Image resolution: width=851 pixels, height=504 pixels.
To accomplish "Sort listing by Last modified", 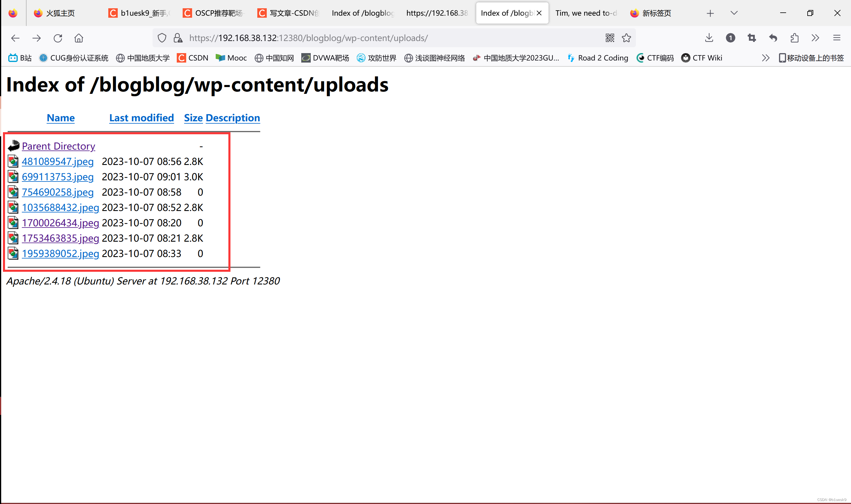I will pyautogui.click(x=141, y=118).
